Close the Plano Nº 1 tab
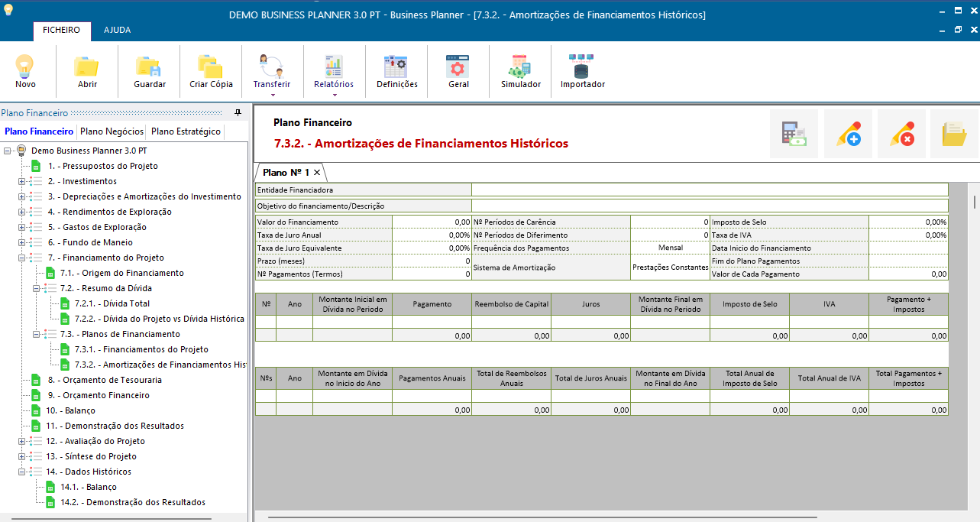Image resolution: width=980 pixels, height=522 pixels. coord(317,173)
